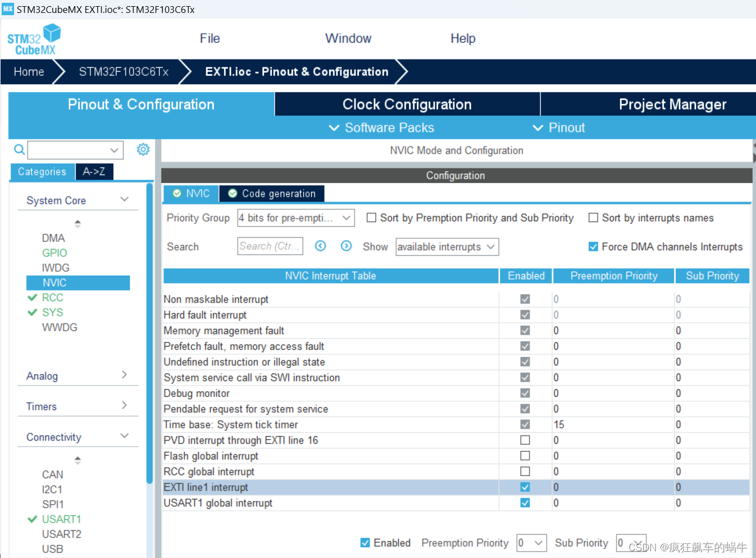756x558 pixels.
Task: Select I2C1 in Connectivity list
Action: point(52,490)
